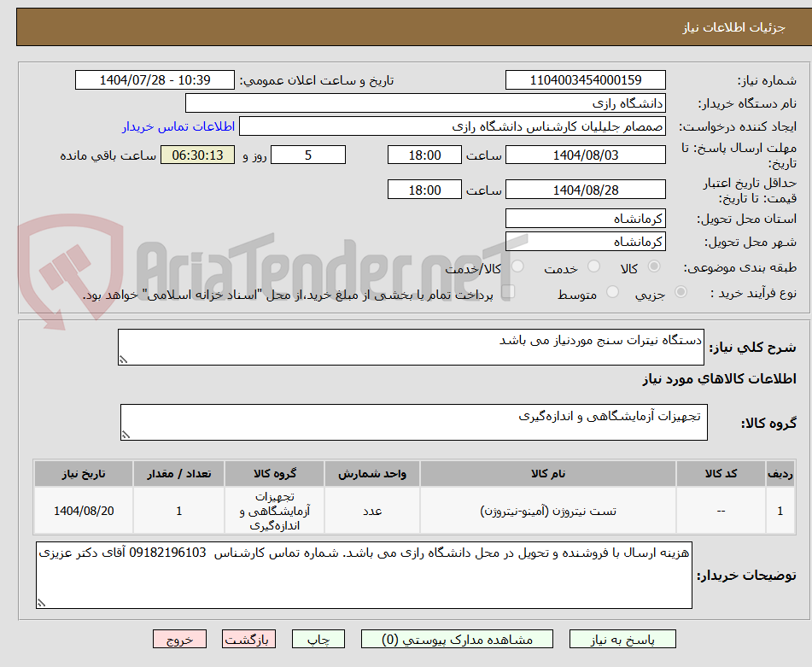Check the اسناد خزانه اسلامی payment checkbox
812x667 pixels.
[x=510, y=292]
